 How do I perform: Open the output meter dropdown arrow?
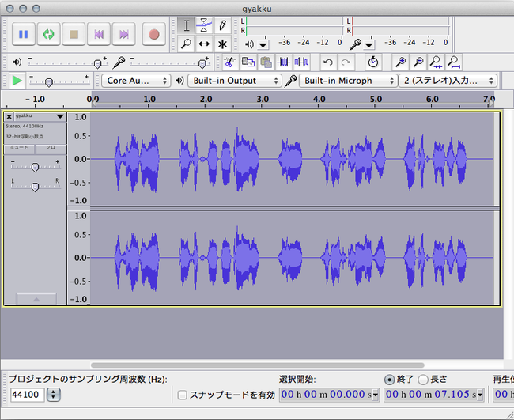pyautogui.click(x=263, y=44)
